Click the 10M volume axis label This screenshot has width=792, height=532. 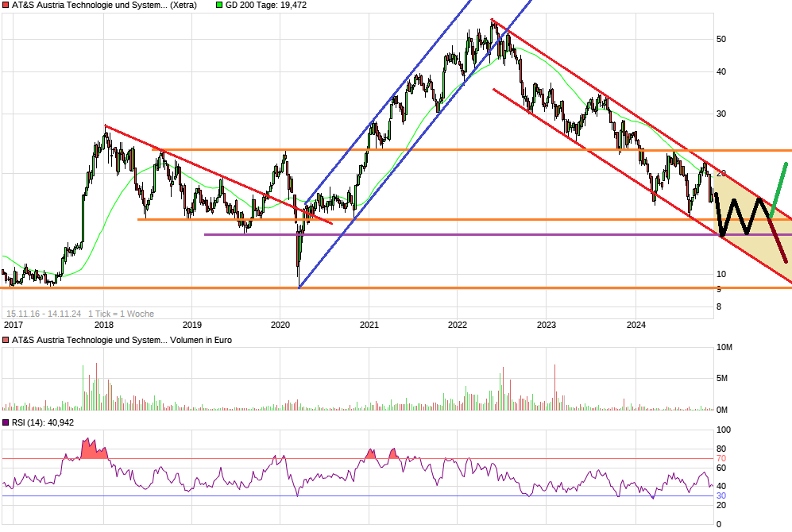coord(724,348)
